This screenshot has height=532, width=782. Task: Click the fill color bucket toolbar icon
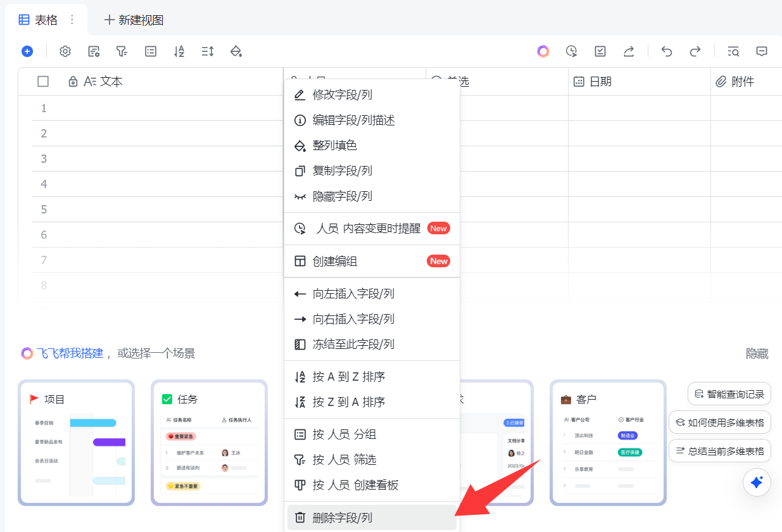(x=236, y=51)
